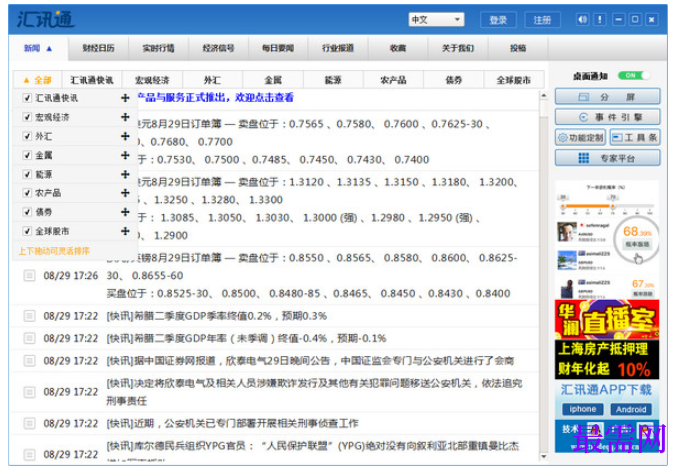Open the 中文 language dropdown
Viewport: 685px width, 470px height.
point(436,20)
